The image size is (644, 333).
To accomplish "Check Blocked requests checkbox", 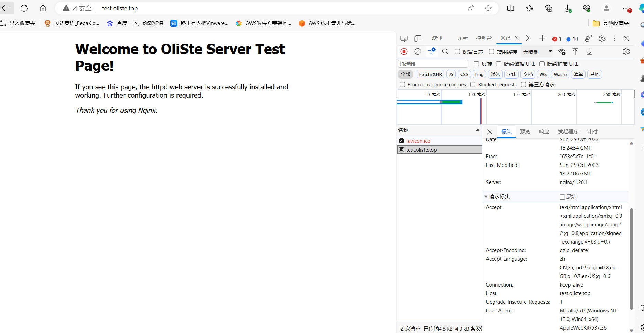I will pos(473,85).
